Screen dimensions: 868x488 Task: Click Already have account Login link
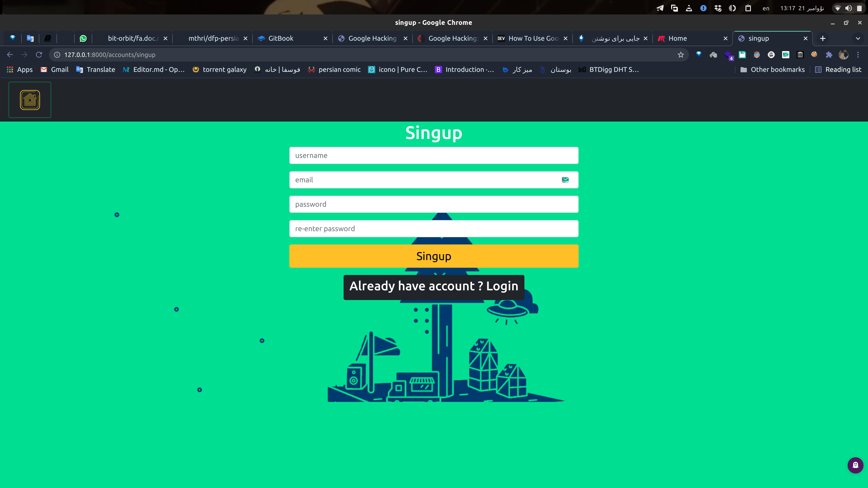coord(433,285)
